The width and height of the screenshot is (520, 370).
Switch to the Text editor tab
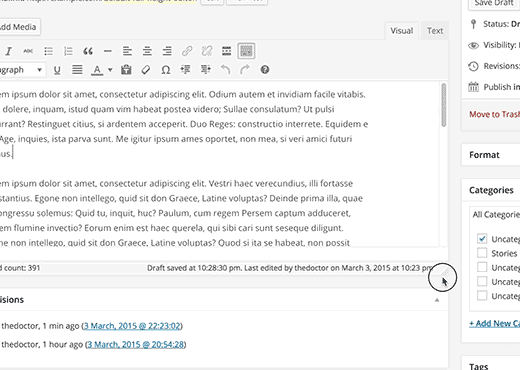point(435,31)
